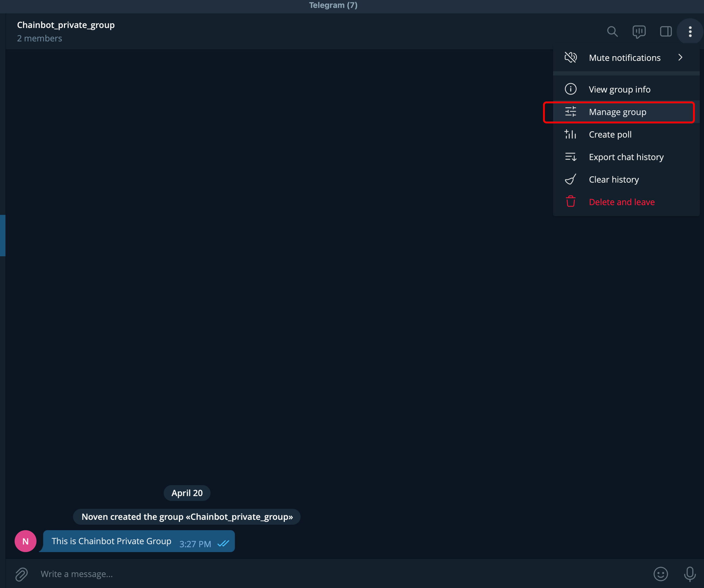The image size is (704, 588).
Task: Choose View group info
Action: 619,90
